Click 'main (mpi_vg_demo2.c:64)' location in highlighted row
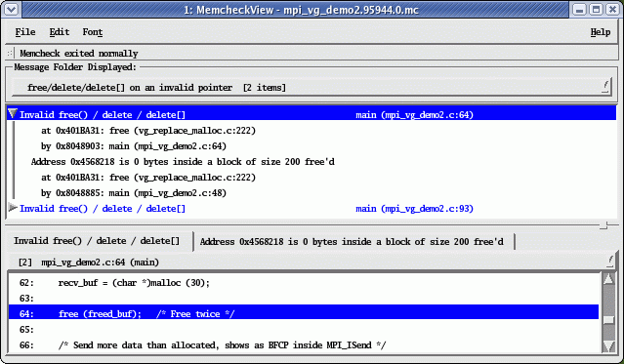Image resolution: width=624 pixels, height=364 pixels. [414, 115]
